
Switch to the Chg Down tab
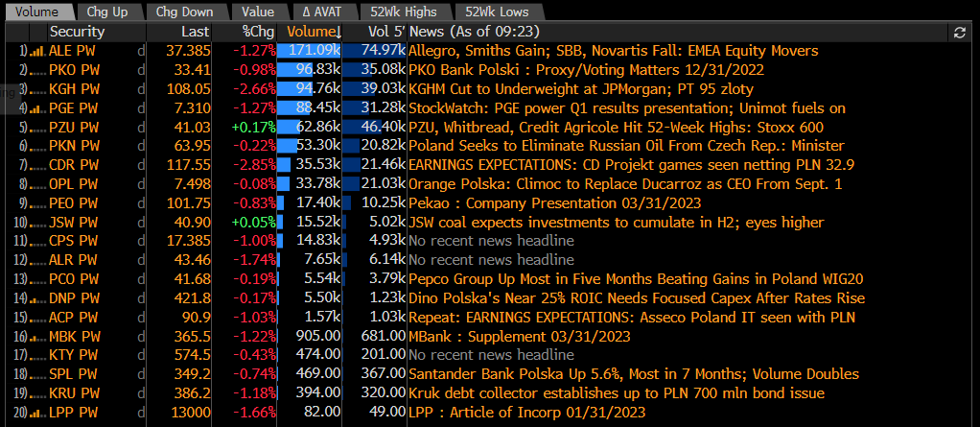184,12
